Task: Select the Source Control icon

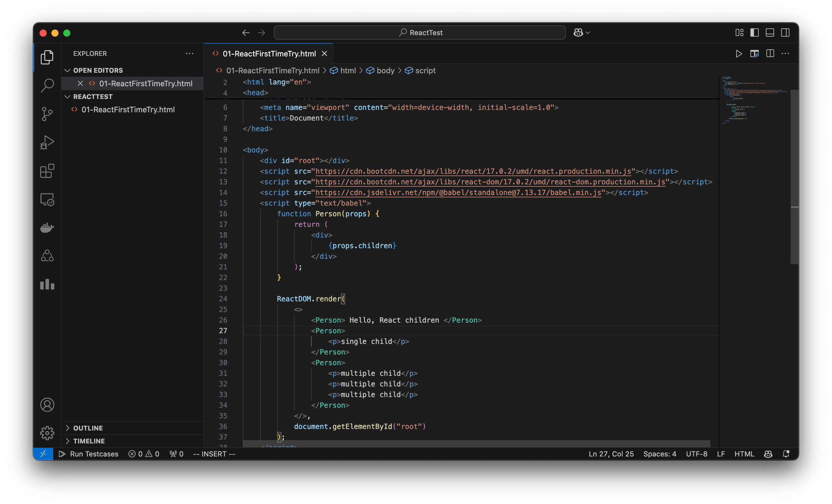Action: [x=47, y=114]
